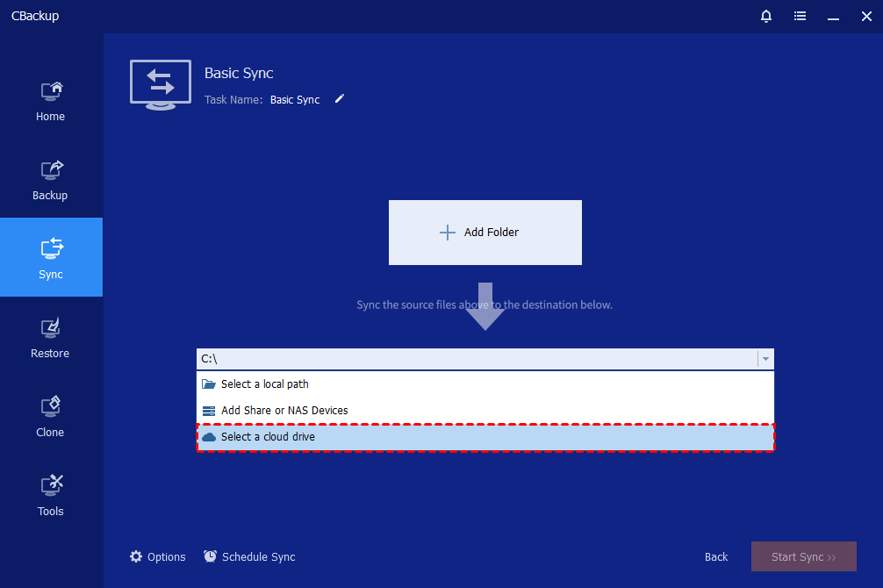Click the Add Folder button
Screen dimensions: 883x588
click(x=485, y=233)
